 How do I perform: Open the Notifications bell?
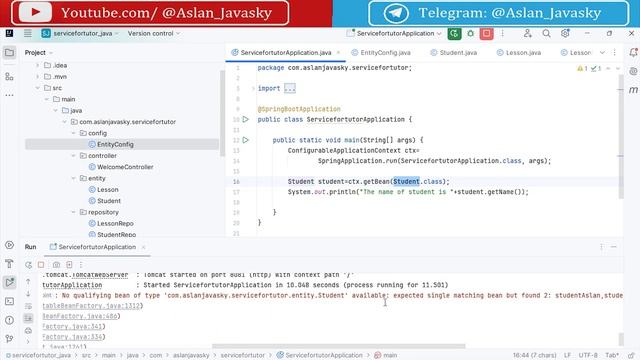pos(633,53)
